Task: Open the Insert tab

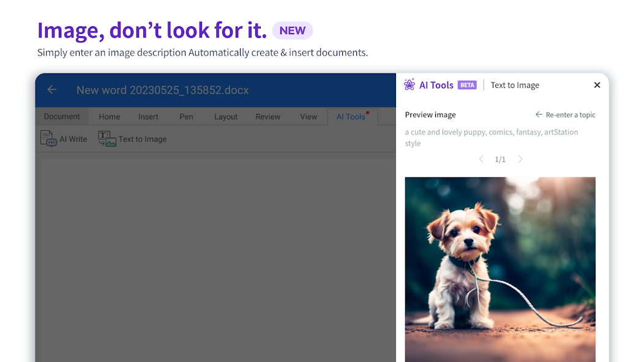Action: pyautogui.click(x=148, y=117)
